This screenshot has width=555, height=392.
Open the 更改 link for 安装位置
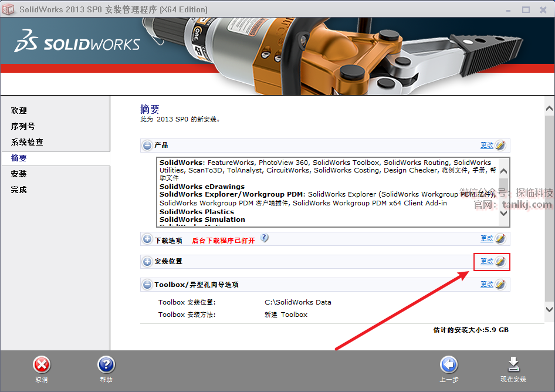(487, 261)
